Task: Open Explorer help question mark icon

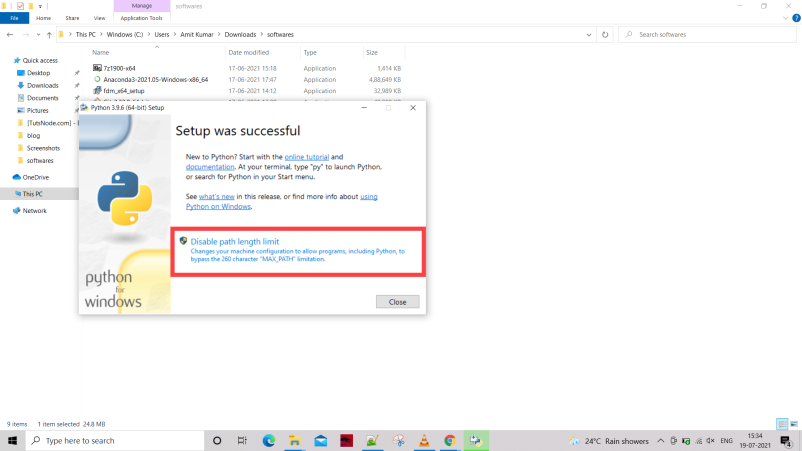Action: (x=796, y=18)
